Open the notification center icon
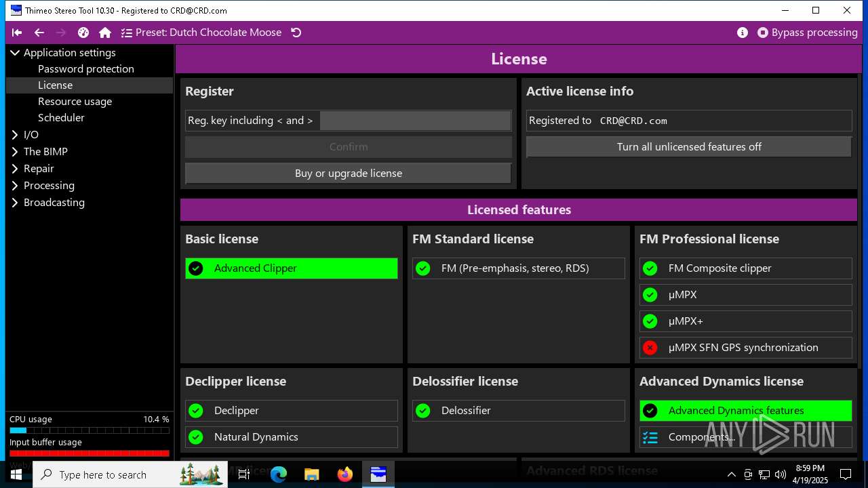The width and height of the screenshot is (868, 488). point(846,474)
